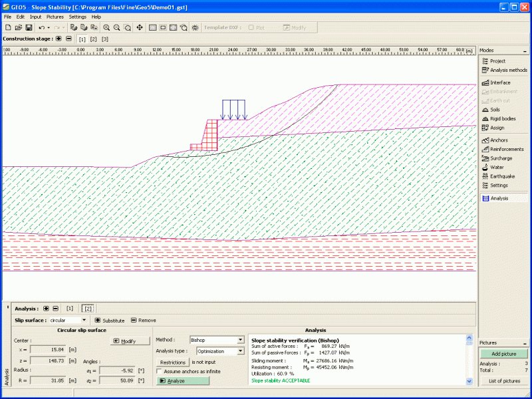The image size is (532, 399).
Task: Create a new file with the New icon
Action: click(x=9, y=28)
